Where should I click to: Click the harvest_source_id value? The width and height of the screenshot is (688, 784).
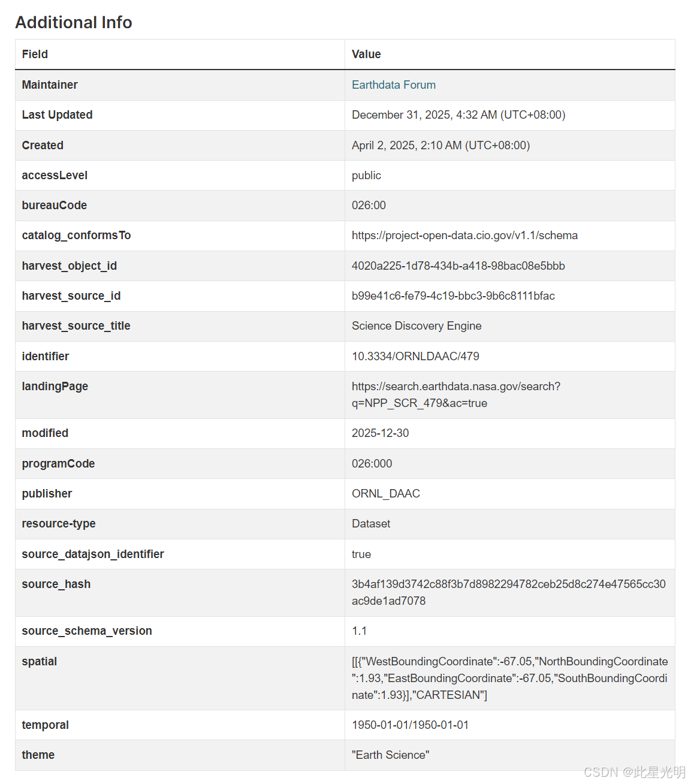point(453,296)
